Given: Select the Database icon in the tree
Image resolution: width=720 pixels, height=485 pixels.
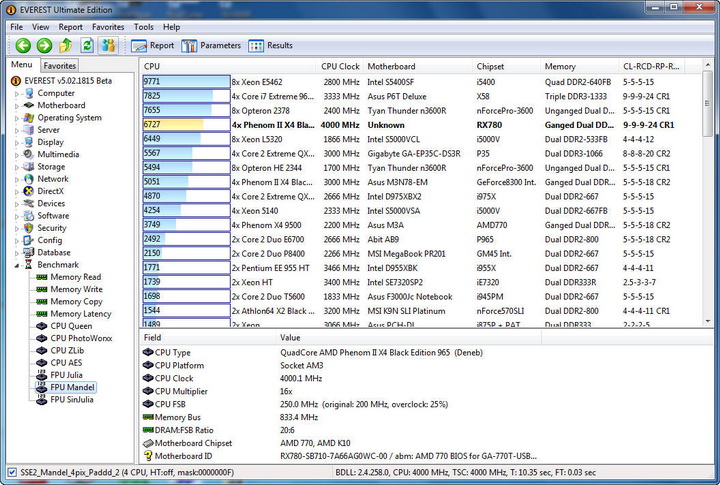Looking at the screenshot, I should click(29, 252).
